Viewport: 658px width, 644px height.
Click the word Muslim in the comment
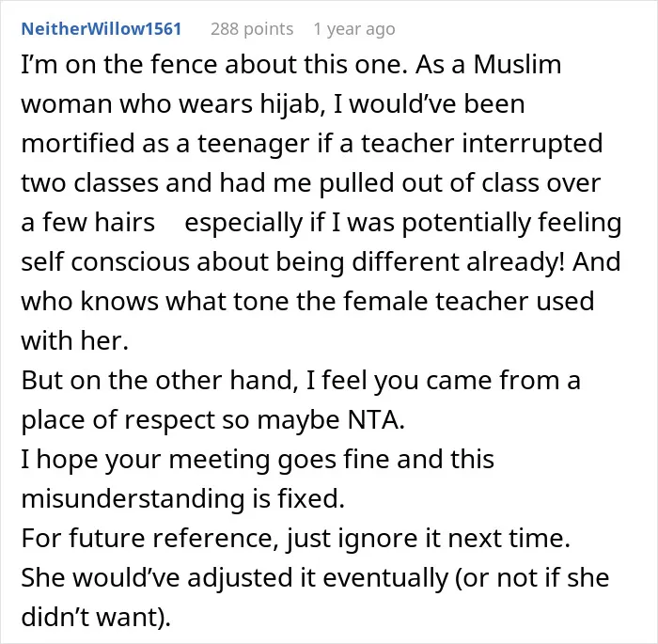pyautogui.click(x=517, y=65)
